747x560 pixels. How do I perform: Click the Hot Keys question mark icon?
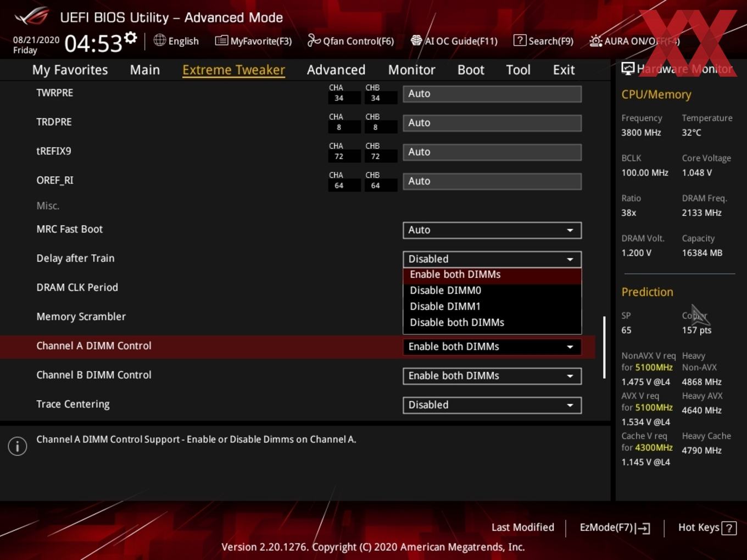729,528
